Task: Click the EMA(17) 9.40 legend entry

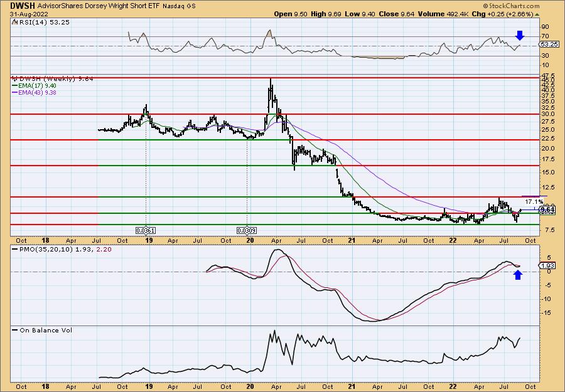Action: click(35, 86)
